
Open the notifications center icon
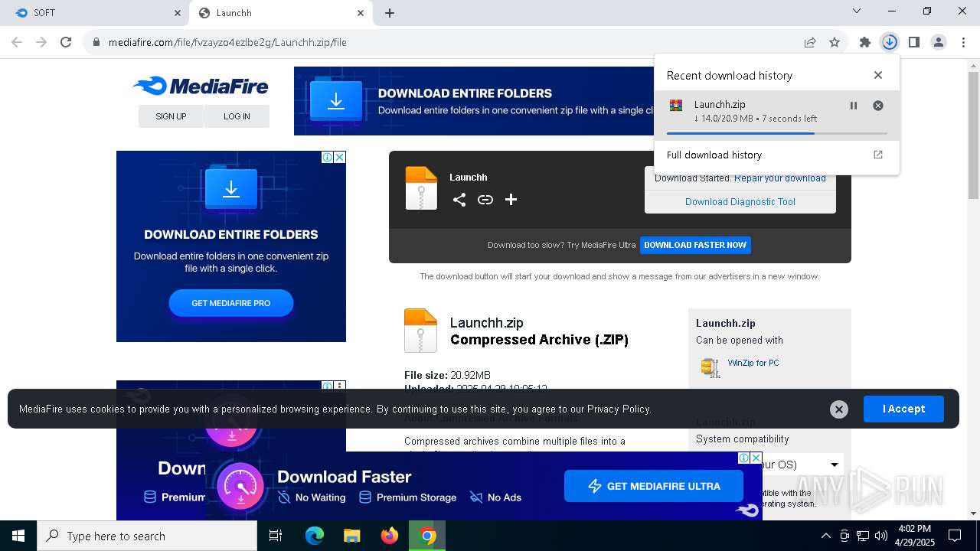(x=955, y=536)
